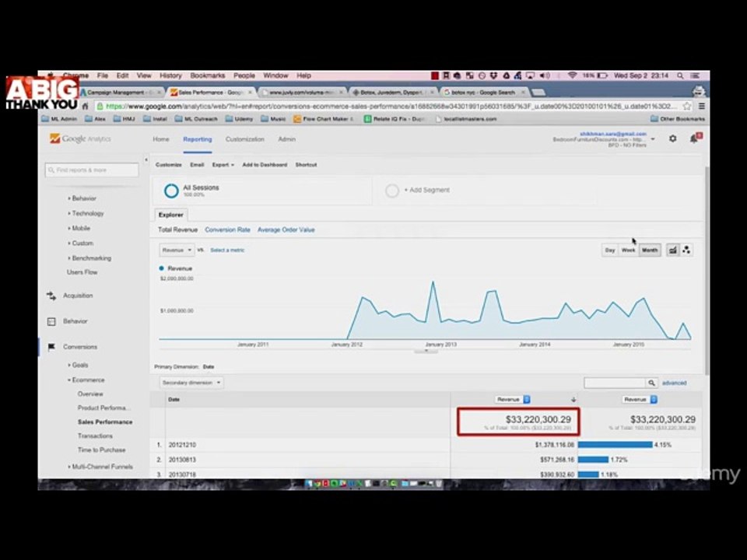
Task: Open Users Flow in sidebar
Action: pyautogui.click(x=82, y=272)
